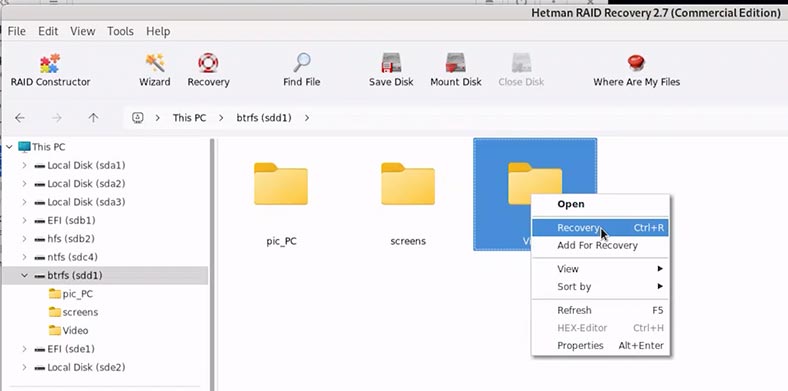Choose Open in the context menu
Screen dimensions: 788x391
[x=601, y=204]
